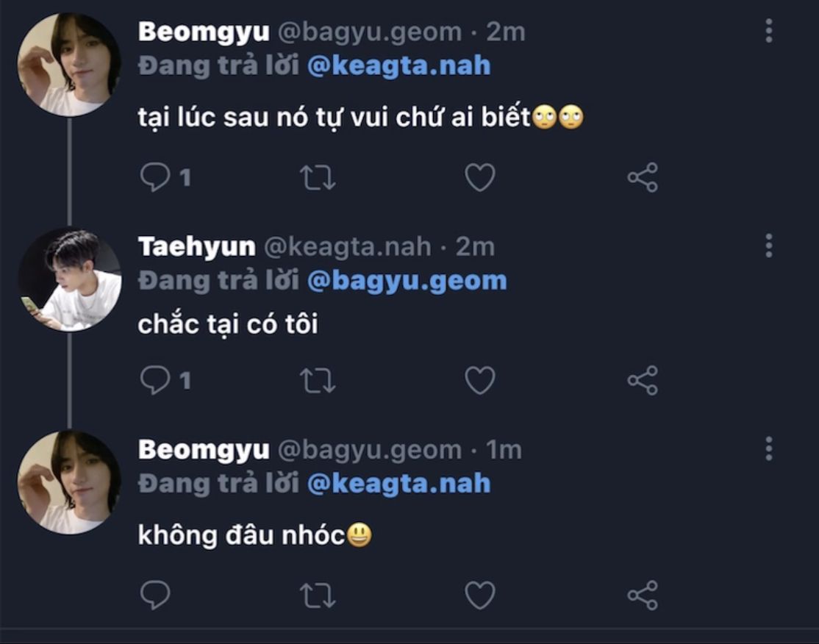Open Taehyun's profile picture
Viewport: 819px width, 644px height.
tap(69, 279)
